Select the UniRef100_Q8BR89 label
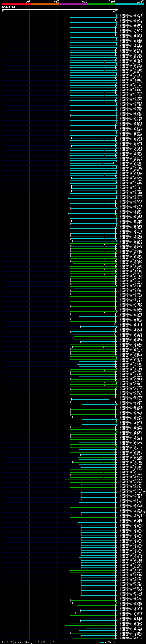Viewport: 146px width, 644px height. pos(131,499)
